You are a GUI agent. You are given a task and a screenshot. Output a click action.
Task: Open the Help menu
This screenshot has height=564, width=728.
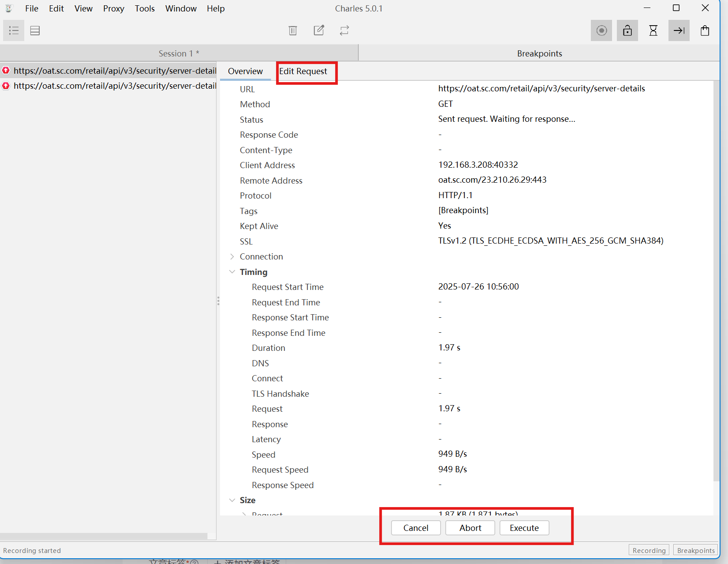pos(216,8)
